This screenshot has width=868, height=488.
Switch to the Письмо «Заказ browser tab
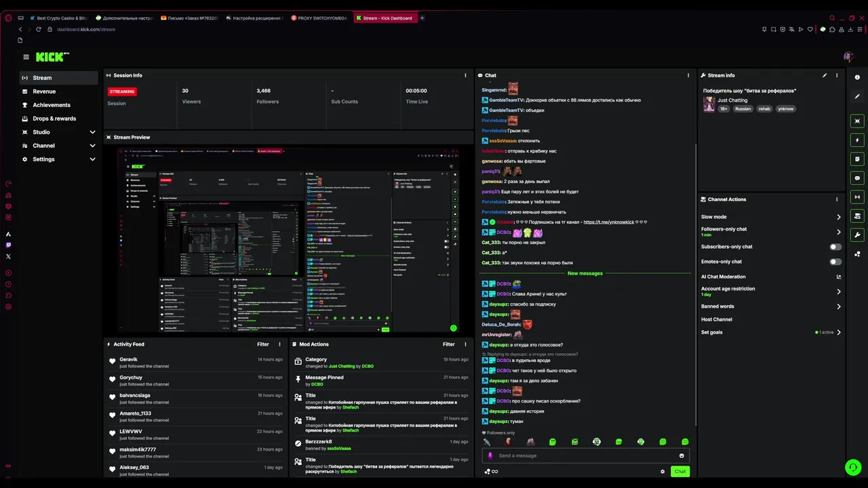[190, 18]
